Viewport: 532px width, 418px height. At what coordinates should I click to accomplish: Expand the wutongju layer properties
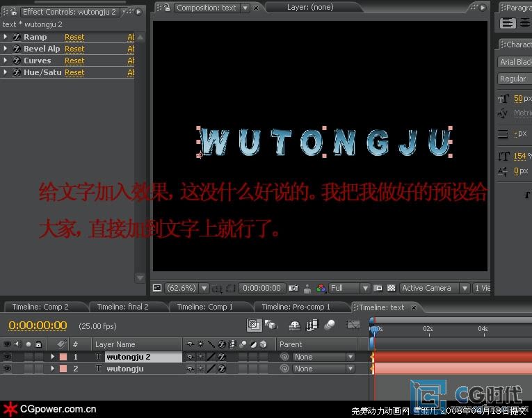tap(52, 369)
